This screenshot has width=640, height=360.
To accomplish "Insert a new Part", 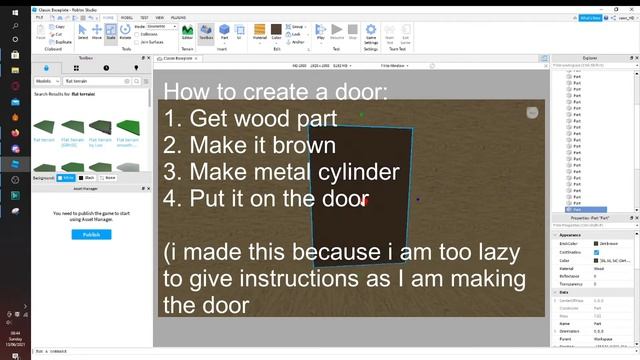I will tap(224, 32).
